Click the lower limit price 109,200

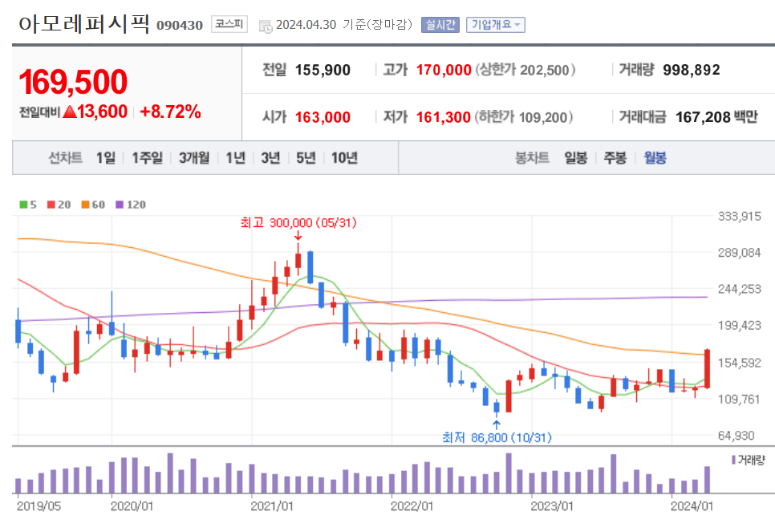(543, 117)
